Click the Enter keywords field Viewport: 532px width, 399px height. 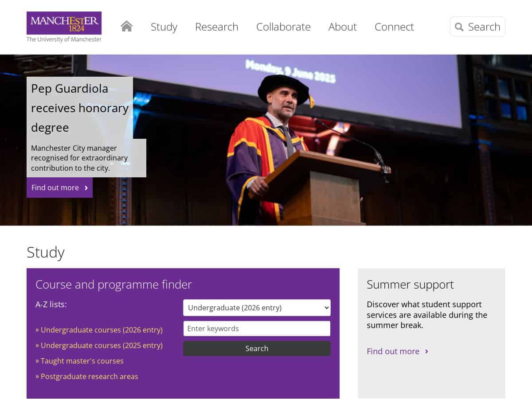(x=257, y=329)
